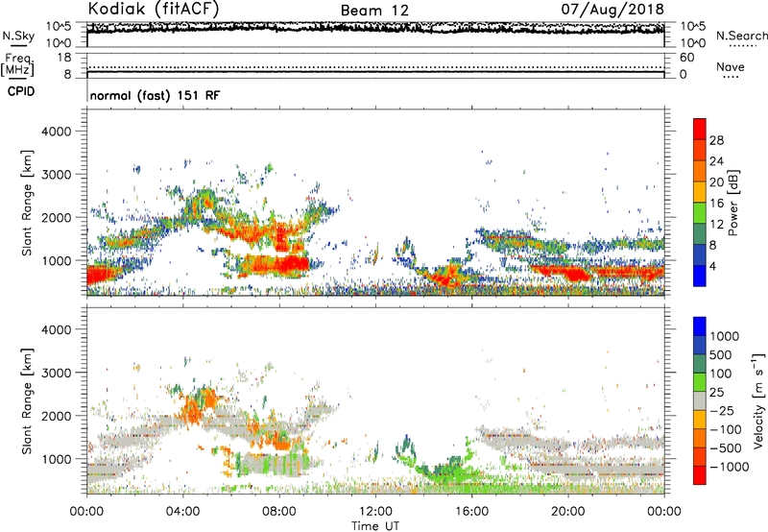Click the 'Power [dB]' colorbar label
This screenshot has width=768, height=532.
732,203
